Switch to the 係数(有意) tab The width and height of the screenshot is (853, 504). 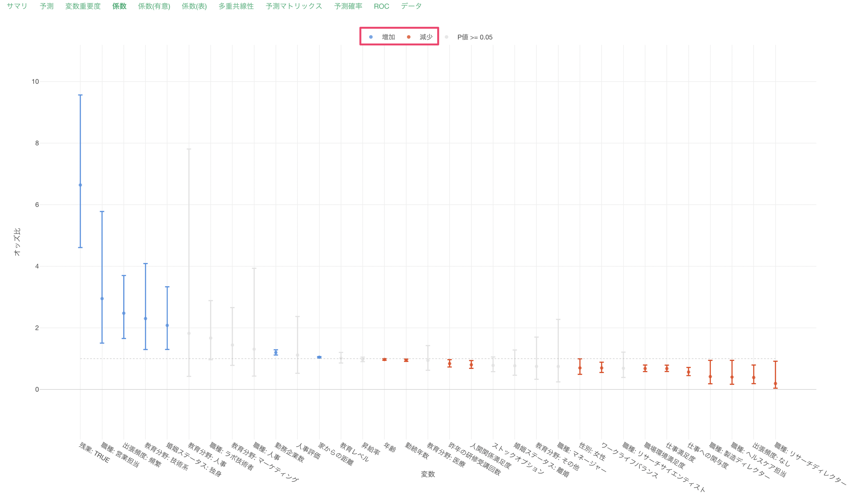(x=154, y=6)
